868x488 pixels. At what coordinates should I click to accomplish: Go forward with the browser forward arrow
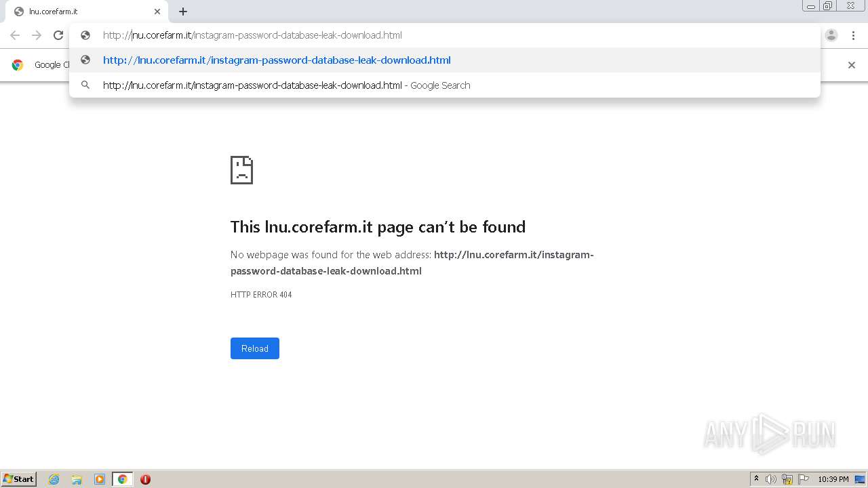coord(37,35)
